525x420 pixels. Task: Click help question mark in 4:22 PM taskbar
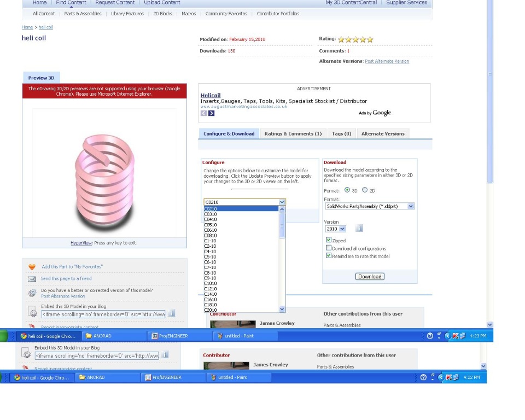pos(423,377)
